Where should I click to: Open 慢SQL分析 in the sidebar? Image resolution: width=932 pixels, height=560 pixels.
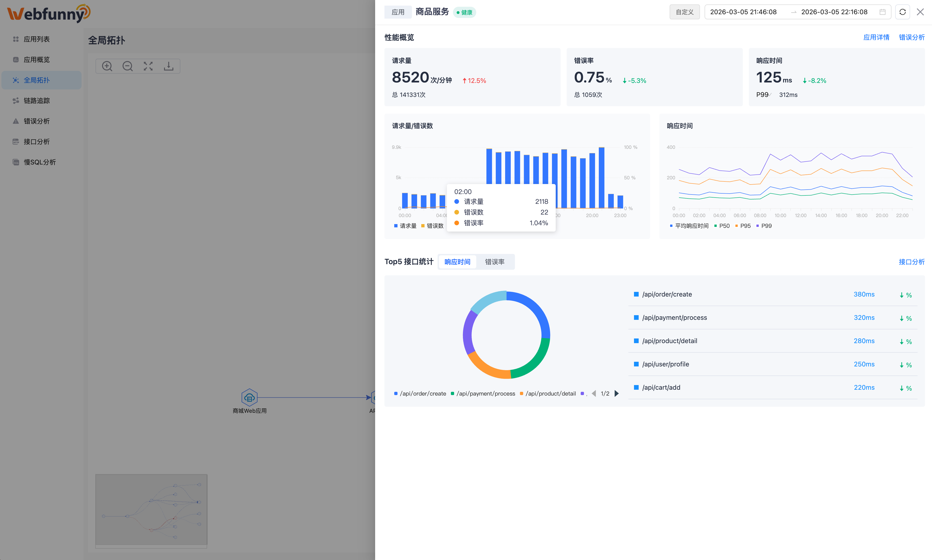[x=40, y=162]
